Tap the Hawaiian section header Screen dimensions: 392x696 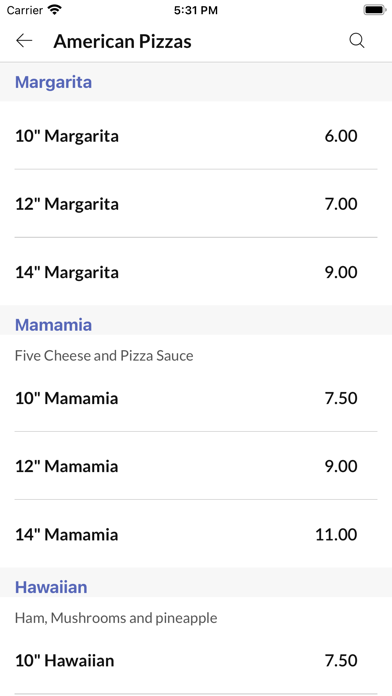point(51,587)
